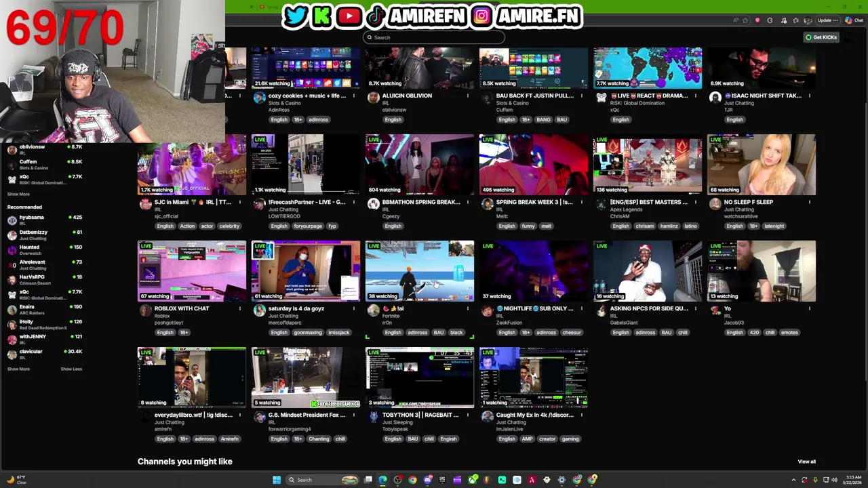Click avatar next to cozy cookies + music stream

point(260,98)
